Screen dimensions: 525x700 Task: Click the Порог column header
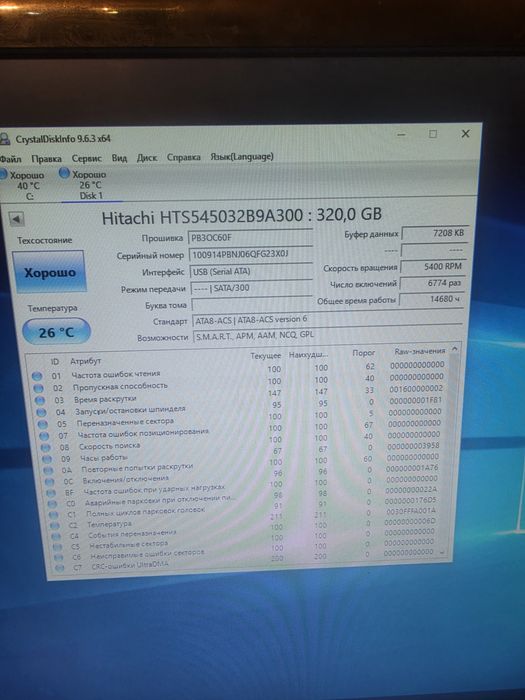(363, 353)
